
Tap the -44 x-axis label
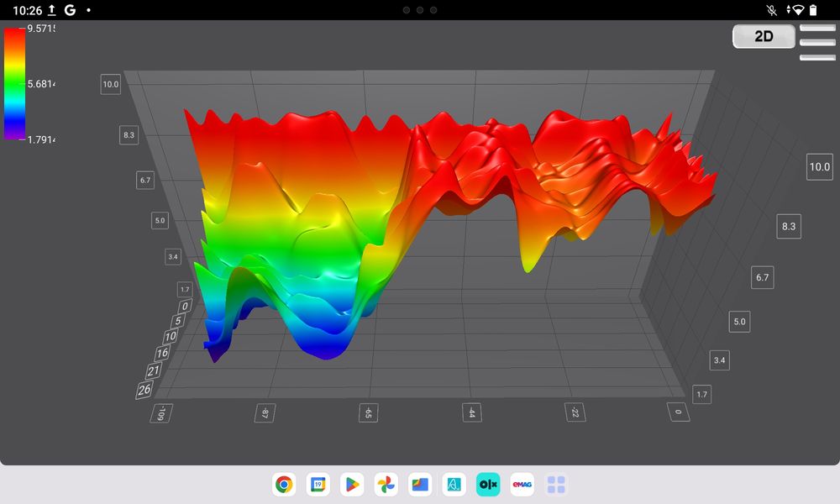472,412
